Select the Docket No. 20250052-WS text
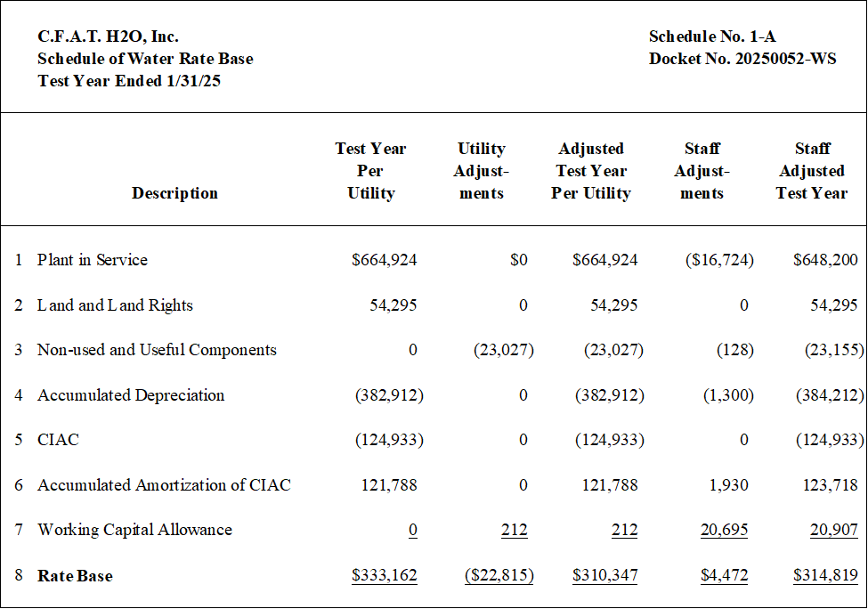Viewport: 868px width, 609px height. point(742,59)
